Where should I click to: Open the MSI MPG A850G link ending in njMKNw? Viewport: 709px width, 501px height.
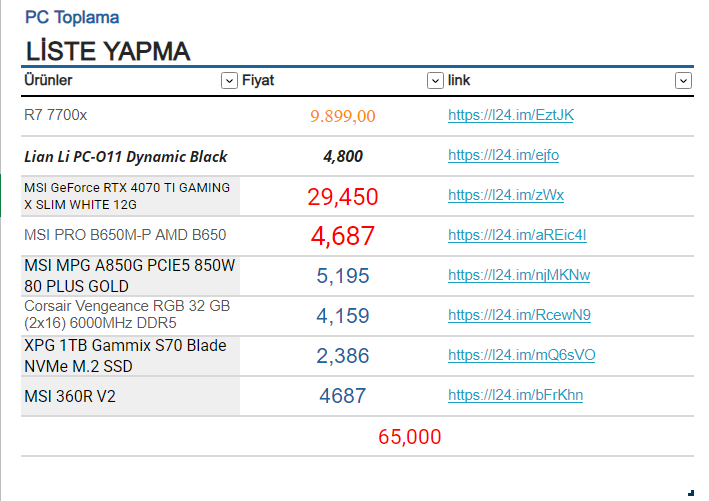[519, 275]
